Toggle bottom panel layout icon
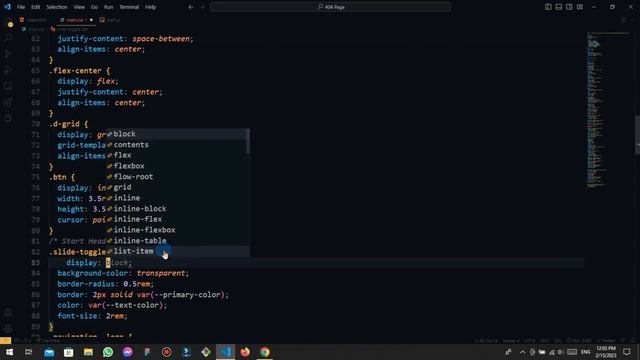Image resolution: width=640 pixels, height=360 pixels. [x=559, y=7]
